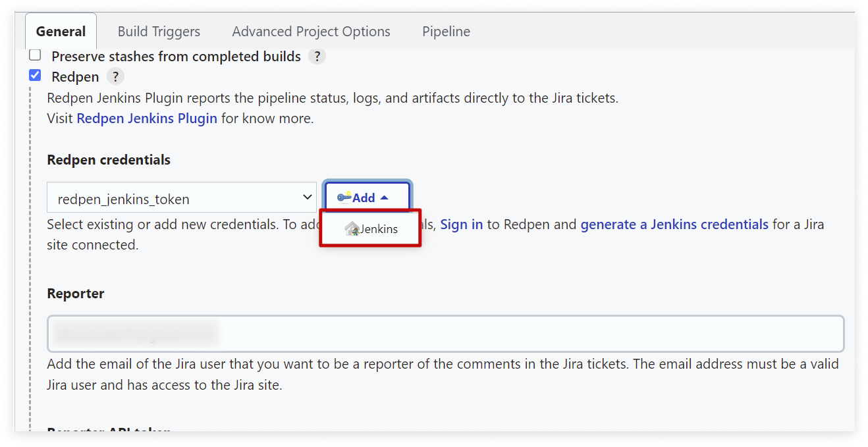Click the help icon next to Redpen
The image size is (868, 447).
[115, 76]
